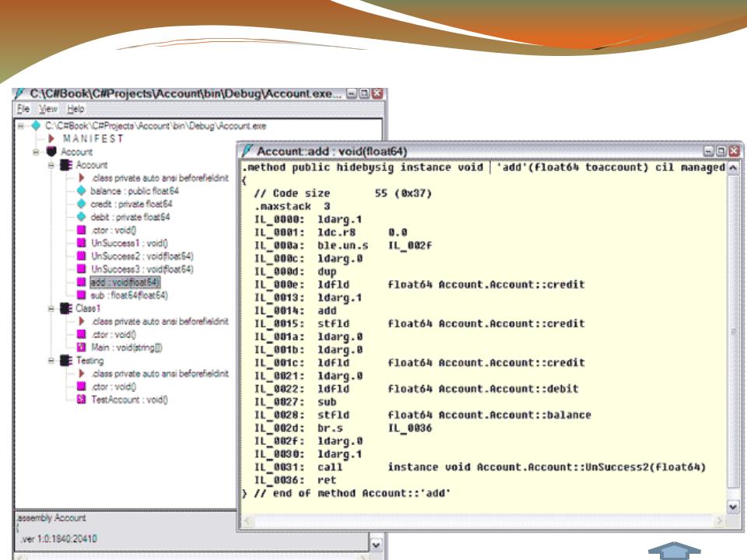Select 'TestAccount : void()' method

click(130, 400)
